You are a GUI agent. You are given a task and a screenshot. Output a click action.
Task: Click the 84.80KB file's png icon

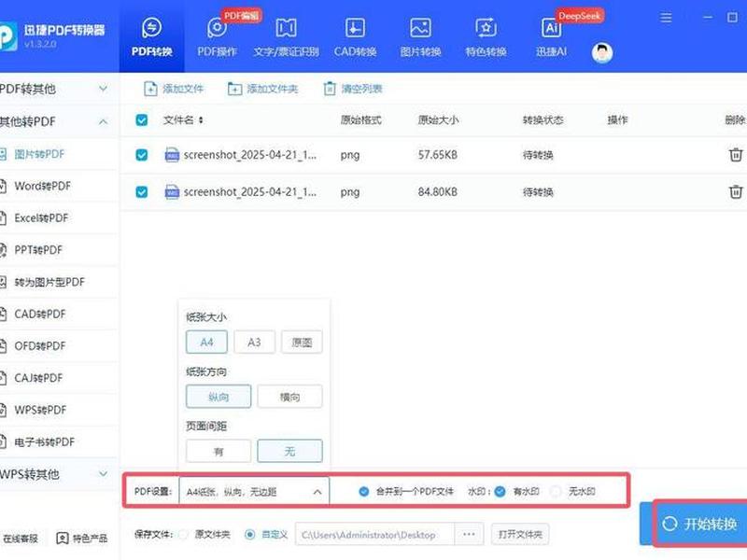tap(172, 192)
